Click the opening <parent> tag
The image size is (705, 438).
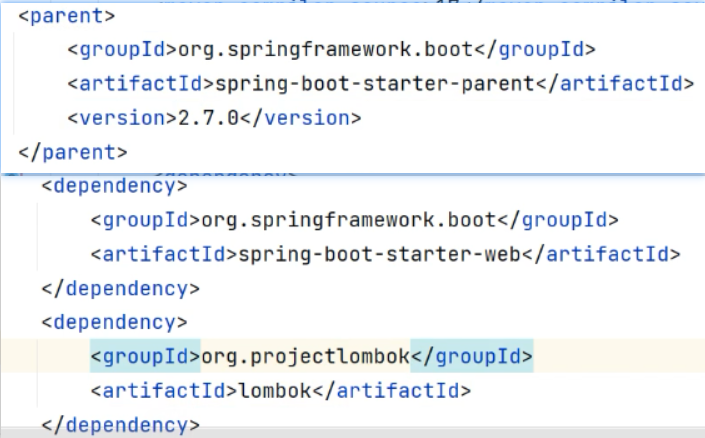coord(67,16)
